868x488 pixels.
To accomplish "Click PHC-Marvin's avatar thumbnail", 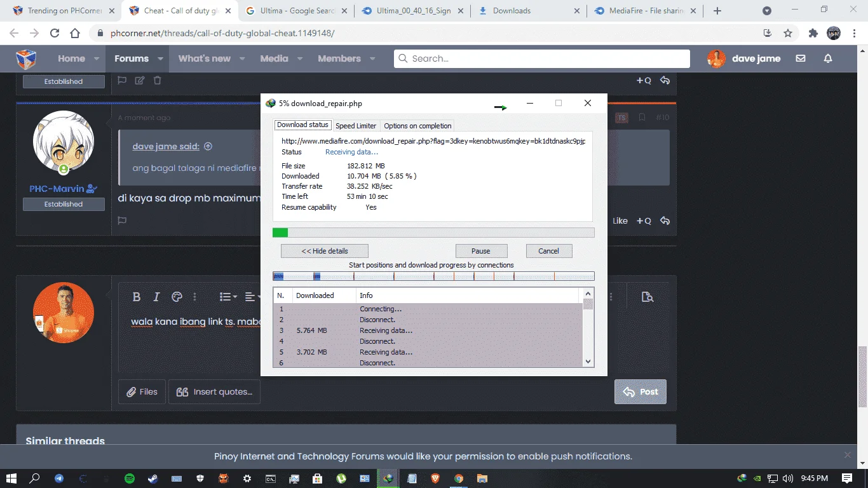I will coord(64,141).
